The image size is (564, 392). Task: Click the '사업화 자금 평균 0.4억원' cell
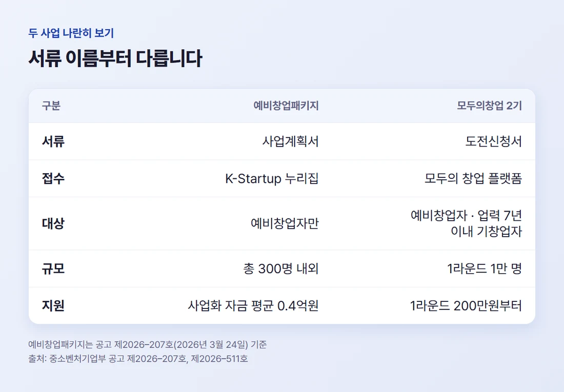253,306
